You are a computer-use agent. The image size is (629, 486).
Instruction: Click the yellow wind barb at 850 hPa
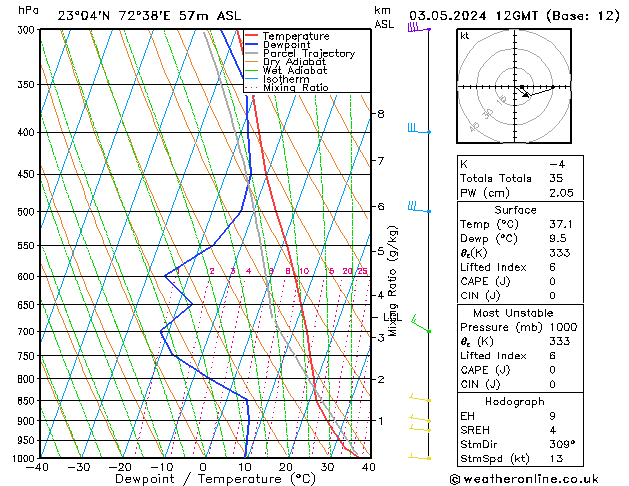pyautogui.click(x=420, y=398)
